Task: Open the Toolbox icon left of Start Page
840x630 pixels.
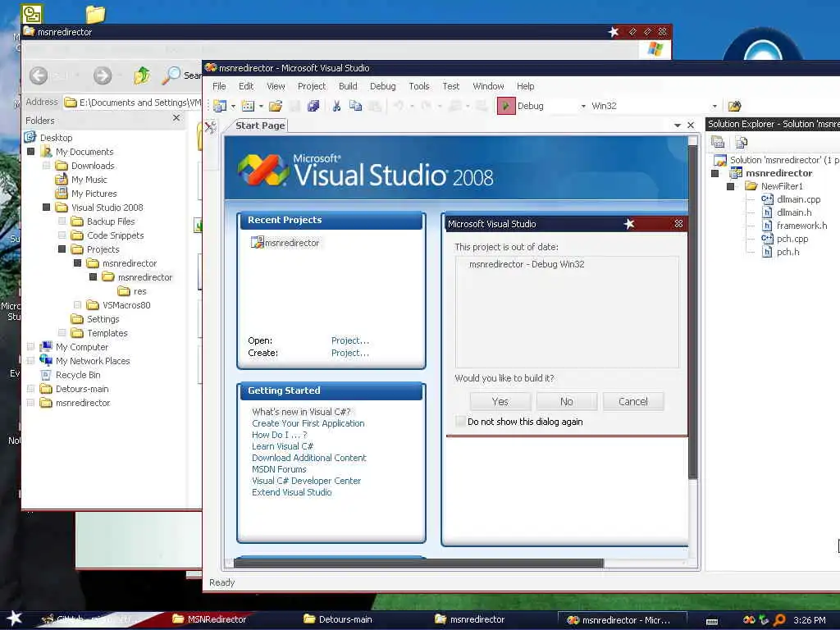Action: 210,127
